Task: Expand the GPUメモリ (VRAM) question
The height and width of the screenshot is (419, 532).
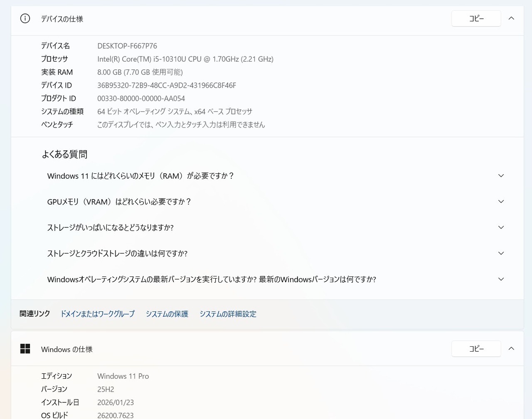Action: [501, 202]
